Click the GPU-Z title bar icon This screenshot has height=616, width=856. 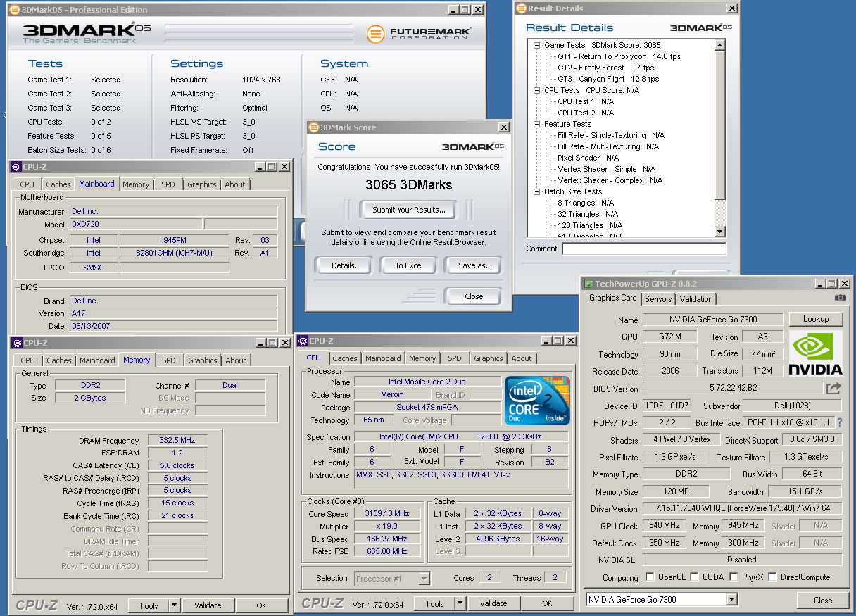tap(589, 283)
